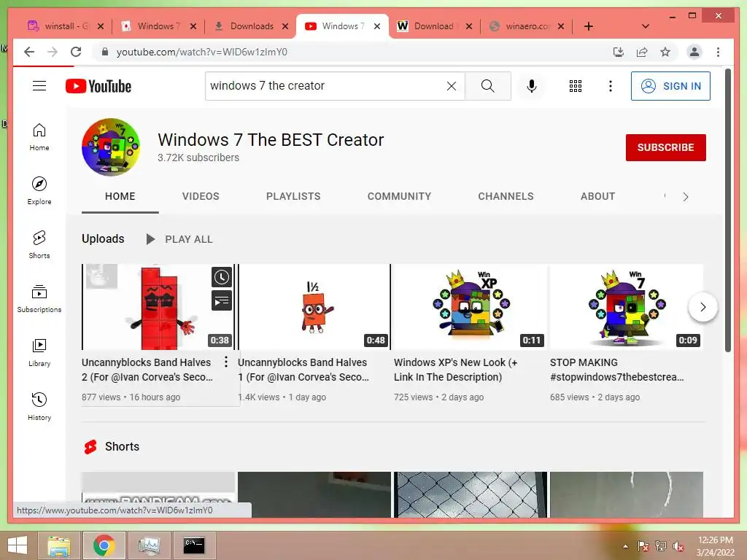Viewport: 747px width, 560px height.
Task: Close the winstall browser tab
Action: coord(101,26)
